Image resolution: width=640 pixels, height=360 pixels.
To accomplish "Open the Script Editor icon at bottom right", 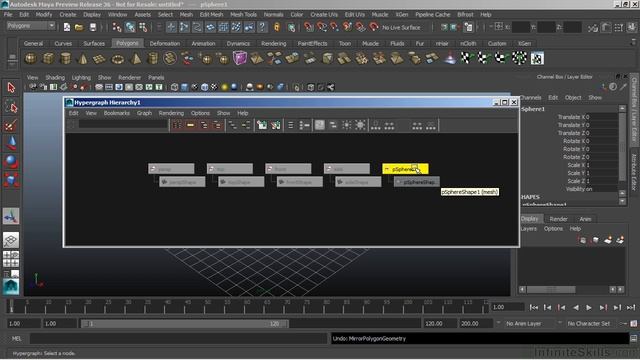I will (633, 338).
